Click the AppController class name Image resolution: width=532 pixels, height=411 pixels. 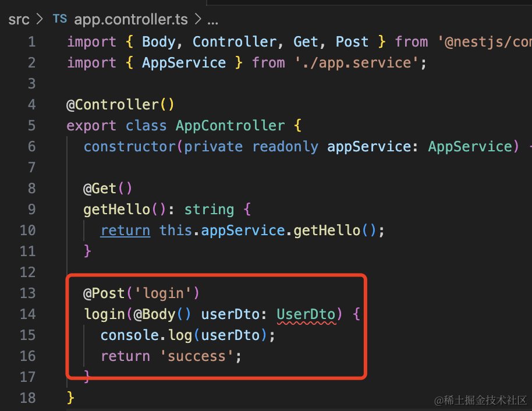pyautogui.click(x=230, y=126)
